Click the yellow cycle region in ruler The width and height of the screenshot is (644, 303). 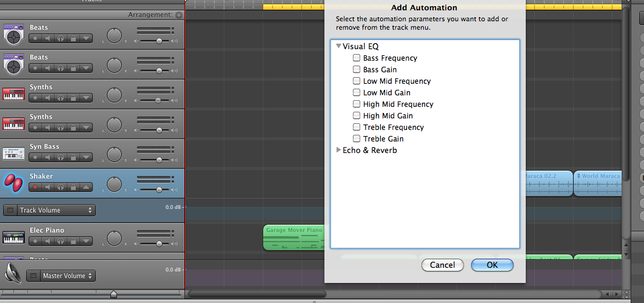(x=294, y=7)
